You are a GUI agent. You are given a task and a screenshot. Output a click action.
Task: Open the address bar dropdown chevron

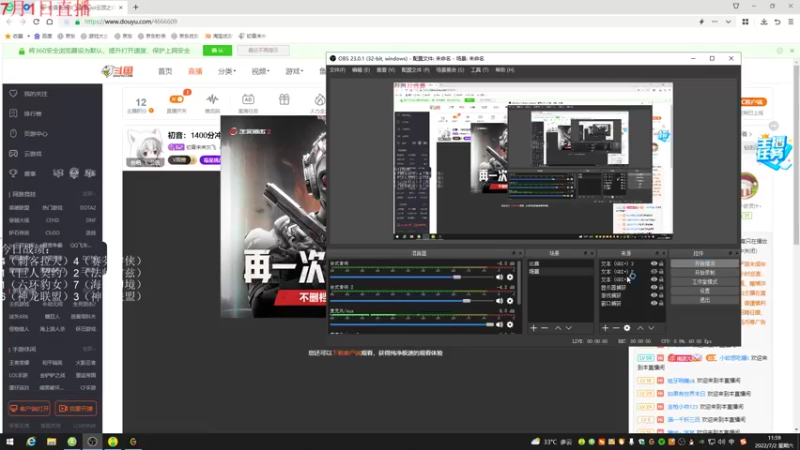[728, 21]
